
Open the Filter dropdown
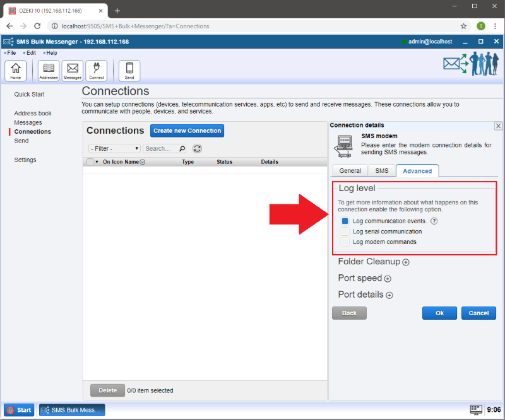(114, 149)
